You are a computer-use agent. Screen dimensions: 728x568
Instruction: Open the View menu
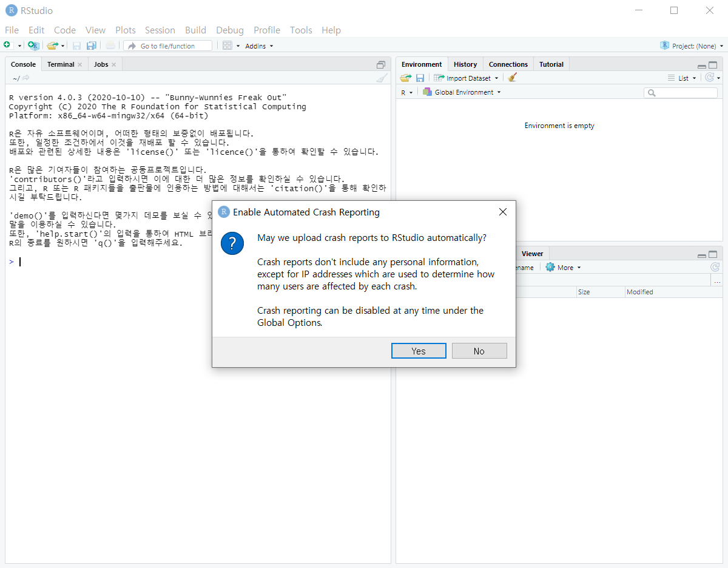click(95, 30)
